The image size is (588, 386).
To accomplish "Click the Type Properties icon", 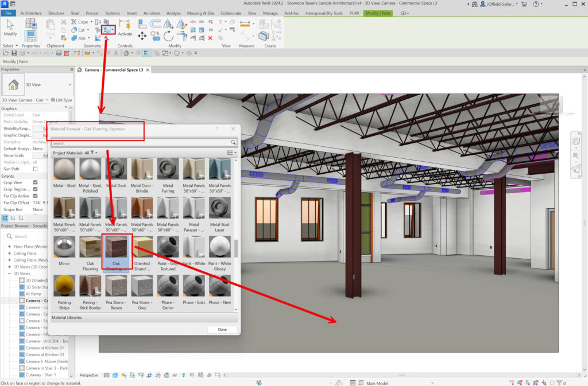I will pos(30,24).
